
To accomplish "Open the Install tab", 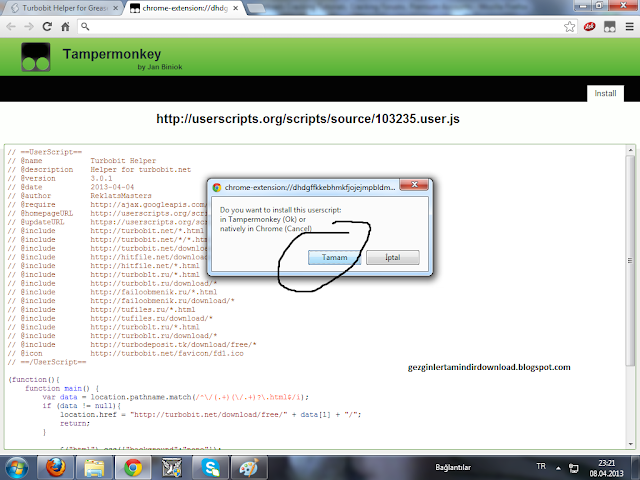I will [605, 93].
